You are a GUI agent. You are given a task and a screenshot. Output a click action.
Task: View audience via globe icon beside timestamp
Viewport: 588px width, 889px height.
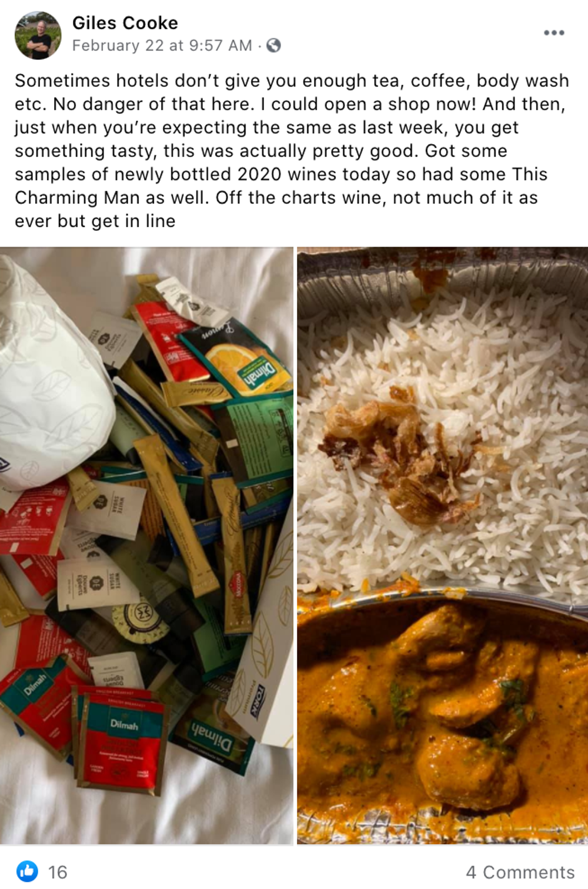point(273,45)
